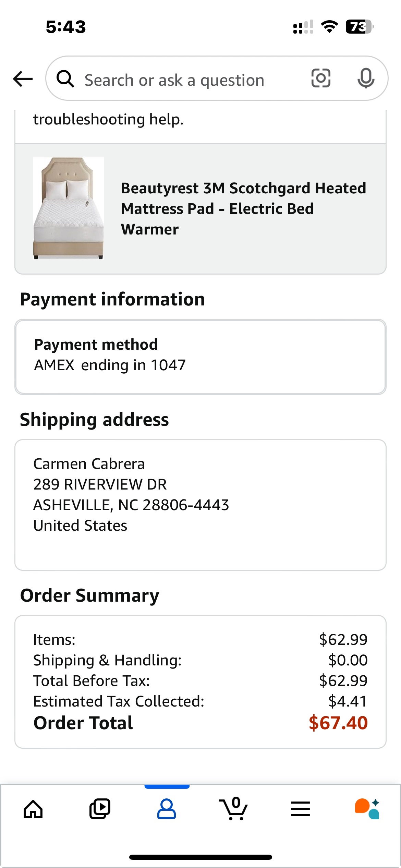Launch the Rufus AI assistant icon
The width and height of the screenshot is (401, 868).
367,809
